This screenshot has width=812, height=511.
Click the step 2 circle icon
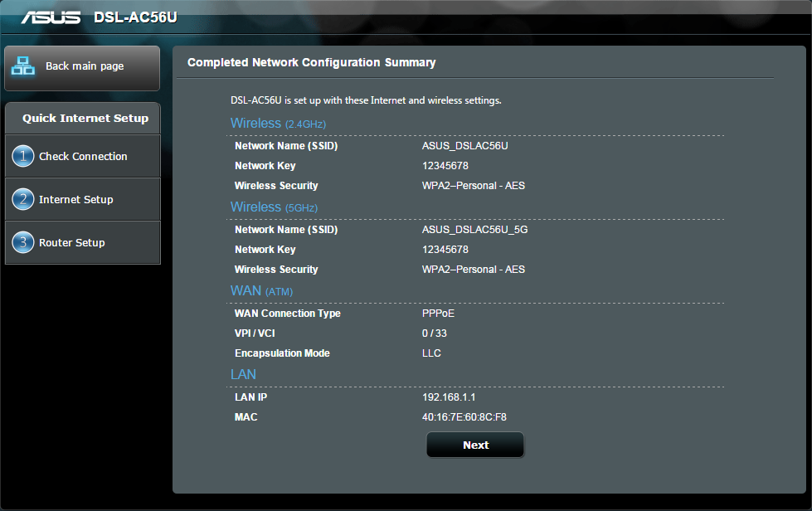(x=22, y=199)
